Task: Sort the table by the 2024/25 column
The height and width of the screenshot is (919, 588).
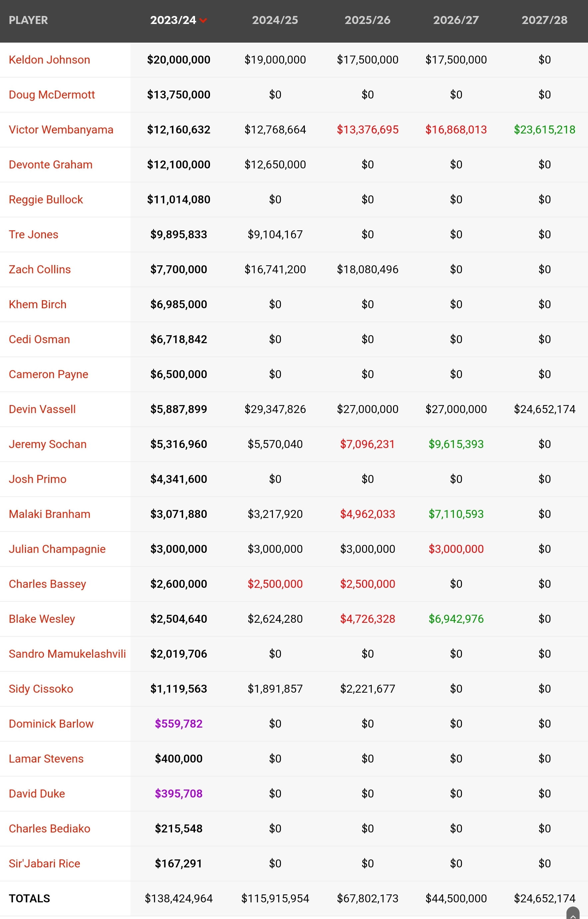Action: pos(275,20)
